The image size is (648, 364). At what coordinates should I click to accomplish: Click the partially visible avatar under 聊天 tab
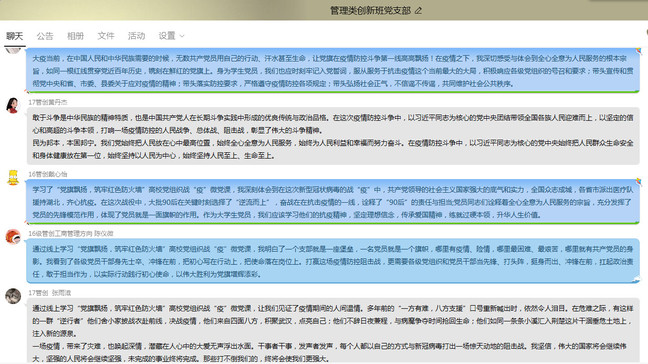coord(13,50)
